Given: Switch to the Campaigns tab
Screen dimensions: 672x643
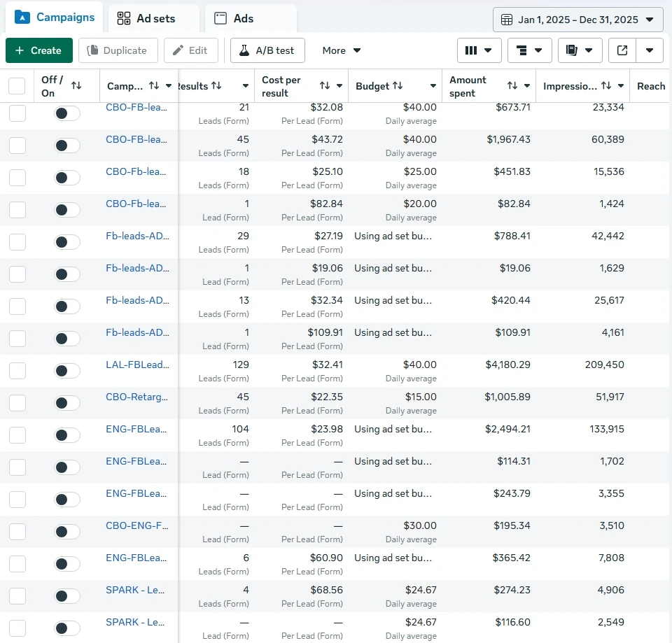Looking at the screenshot, I should [55, 17].
